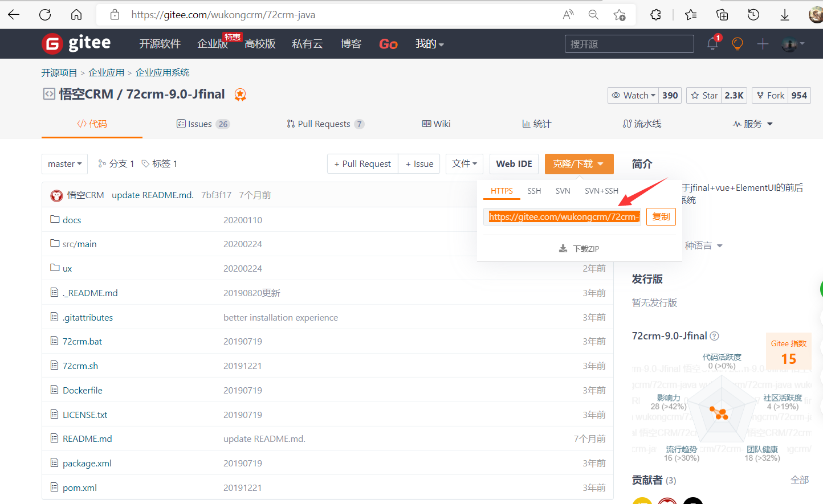Click the 复制 button to copy clone URL
Screen dimensions: 823x504
click(x=661, y=217)
